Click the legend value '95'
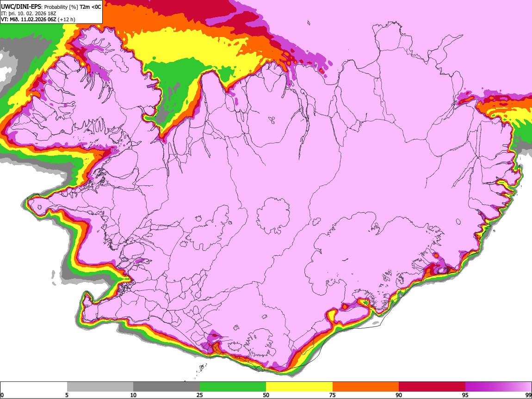 click(x=465, y=395)
